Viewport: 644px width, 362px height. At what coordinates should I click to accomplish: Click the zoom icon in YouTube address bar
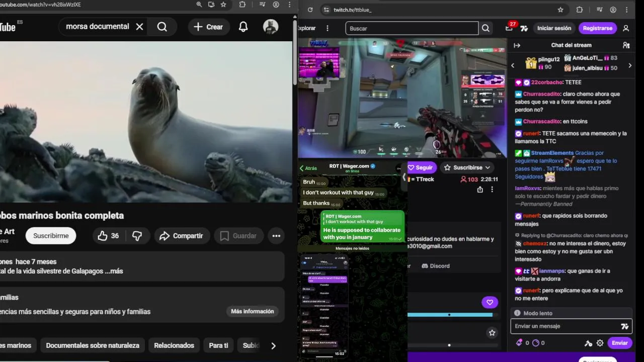pyautogui.click(x=199, y=5)
